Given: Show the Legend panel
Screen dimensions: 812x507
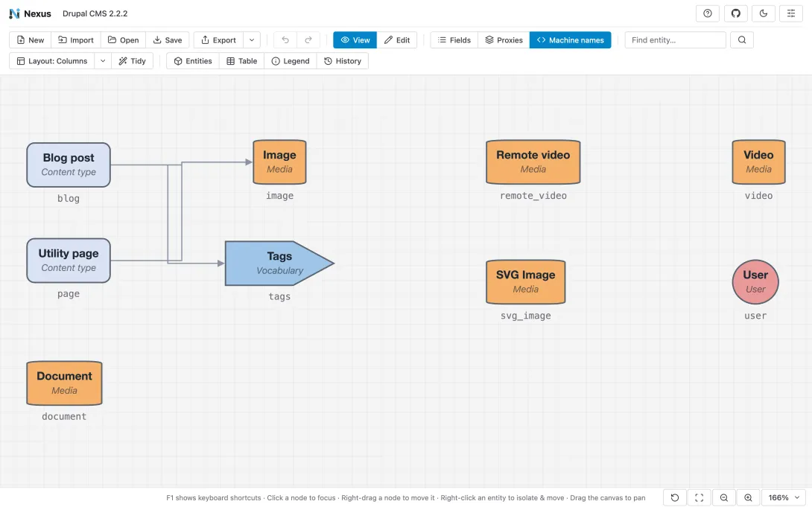Looking at the screenshot, I should (291, 61).
